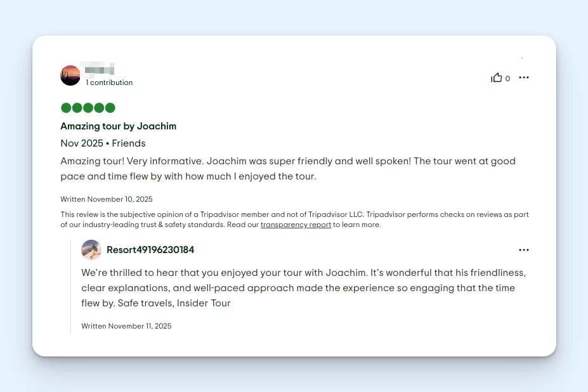
Task: Select the Nov 2025 travel date label
Action: (82, 143)
